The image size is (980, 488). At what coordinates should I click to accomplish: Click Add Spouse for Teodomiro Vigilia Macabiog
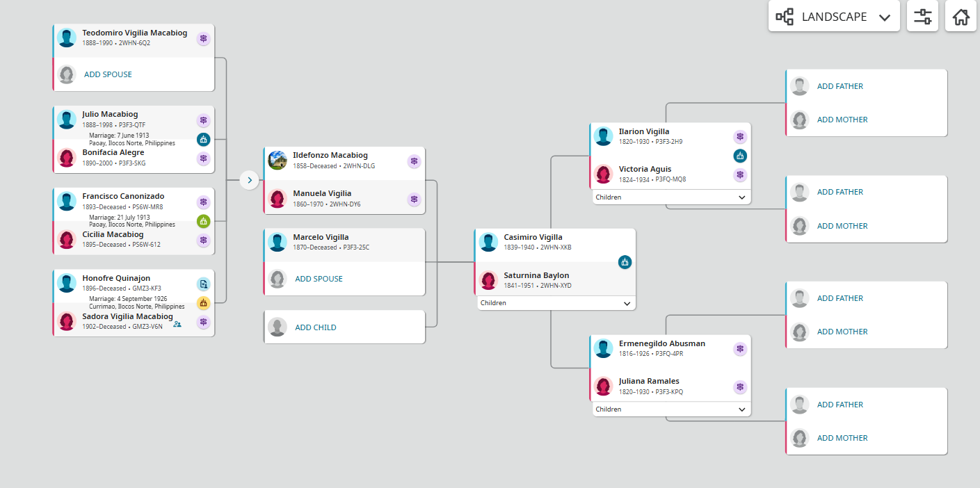pos(108,74)
